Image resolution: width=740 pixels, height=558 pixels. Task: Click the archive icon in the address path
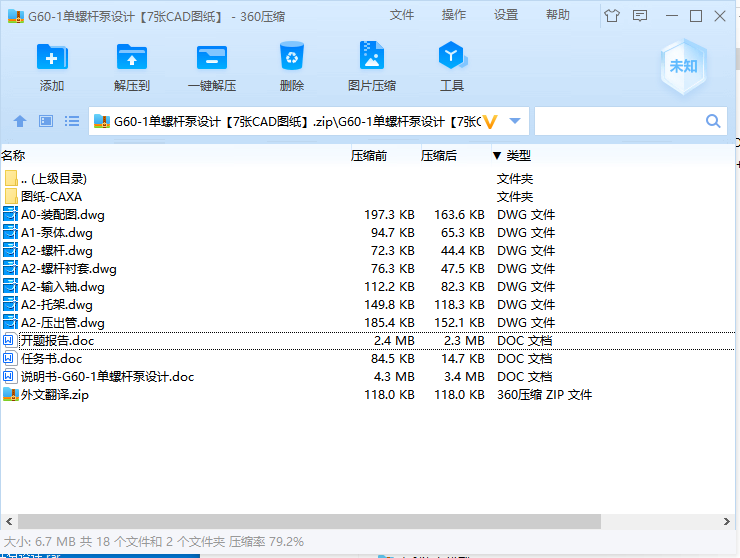click(x=102, y=121)
